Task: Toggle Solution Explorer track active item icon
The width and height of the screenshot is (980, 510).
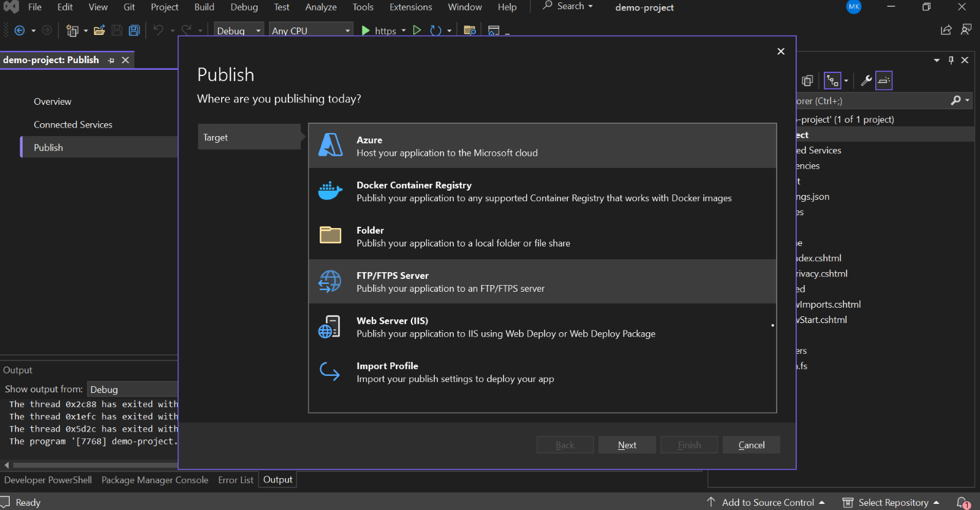Action: (833, 80)
